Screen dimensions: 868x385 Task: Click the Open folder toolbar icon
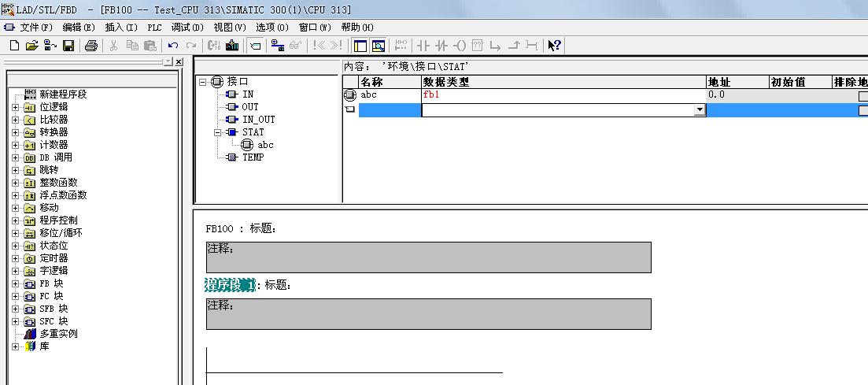(31, 46)
